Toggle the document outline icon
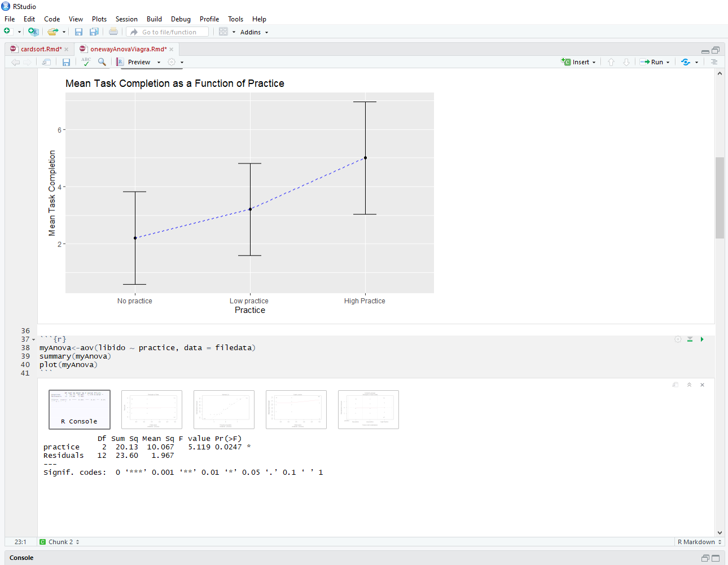The height and width of the screenshot is (565, 728). [x=714, y=62]
